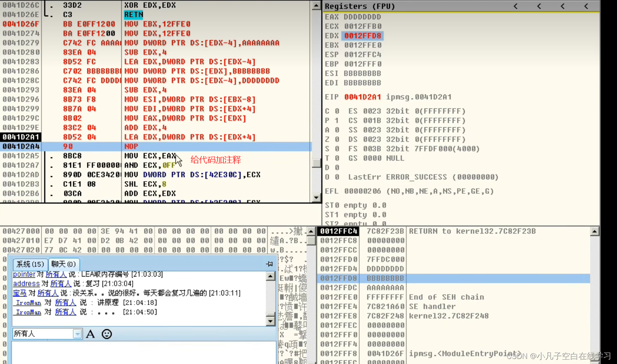Viewport: 617px width, 364px height.
Task: Click LastErr ERROR_SUCCESS line
Action: tap(423, 177)
